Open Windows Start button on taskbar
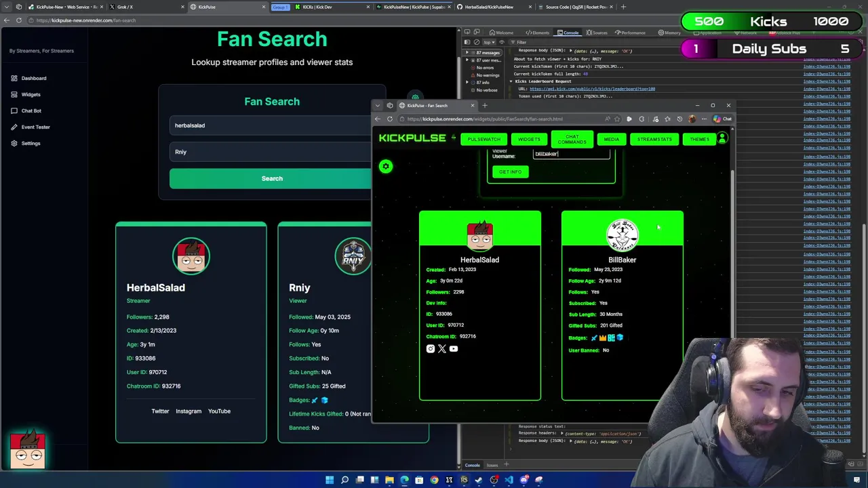The height and width of the screenshot is (488, 868). click(x=330, y=480)
